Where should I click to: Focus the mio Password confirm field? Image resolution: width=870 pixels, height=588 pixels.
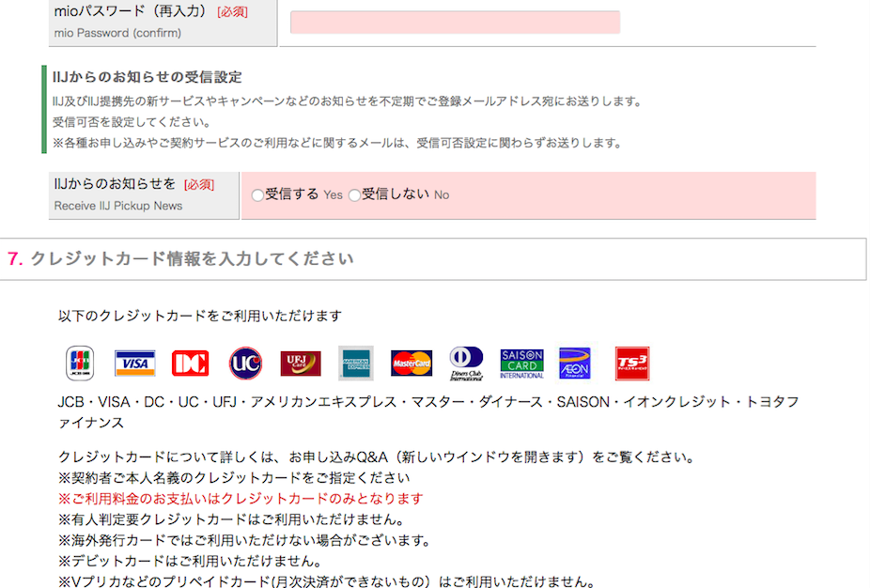point(455,23)
